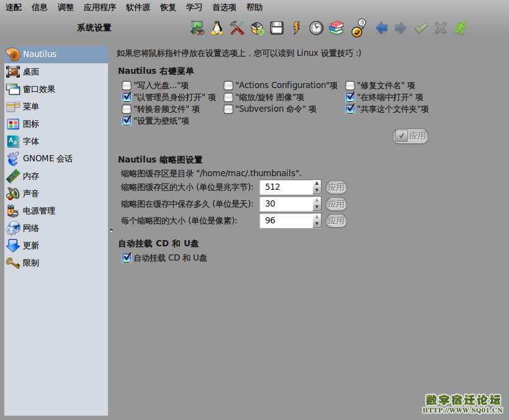Enable the "修复文件名" checkbox
The image size is (509, 420).
350,86
